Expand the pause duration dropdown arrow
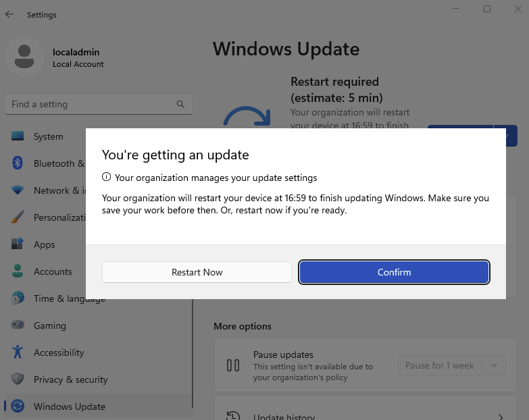This screenshot has width=529, height=420. (x=494, y=365)
